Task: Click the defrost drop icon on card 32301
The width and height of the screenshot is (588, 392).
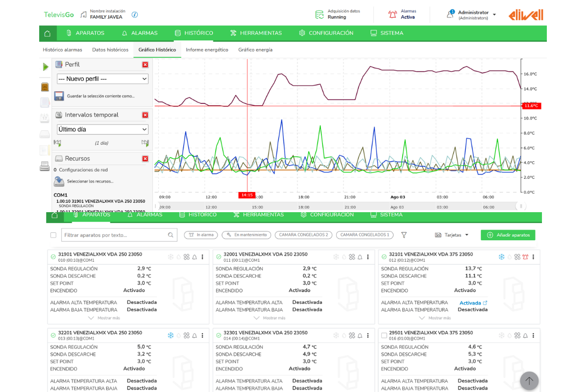Action: click(344, 336)
